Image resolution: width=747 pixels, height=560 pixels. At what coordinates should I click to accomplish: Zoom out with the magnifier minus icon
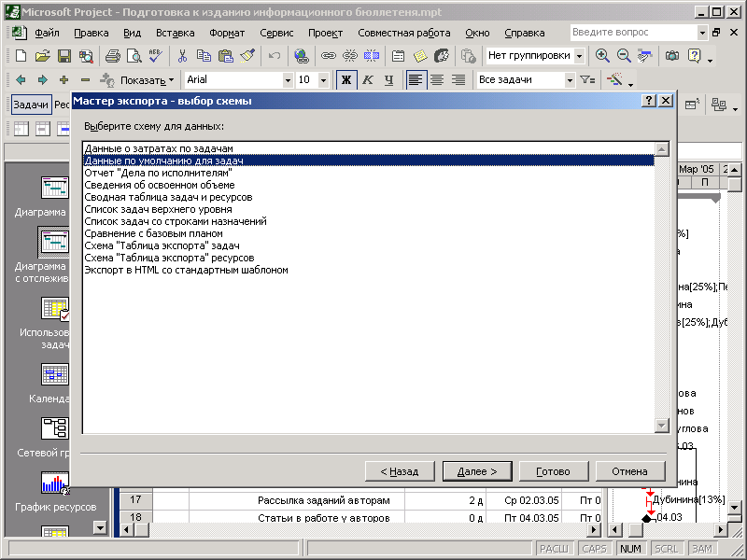[x=624, y=56]
